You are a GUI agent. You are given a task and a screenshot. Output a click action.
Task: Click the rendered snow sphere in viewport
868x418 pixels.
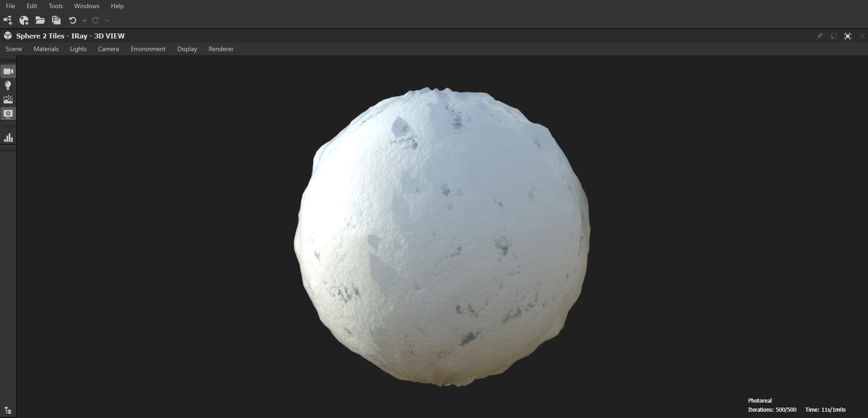pos(442,237)
